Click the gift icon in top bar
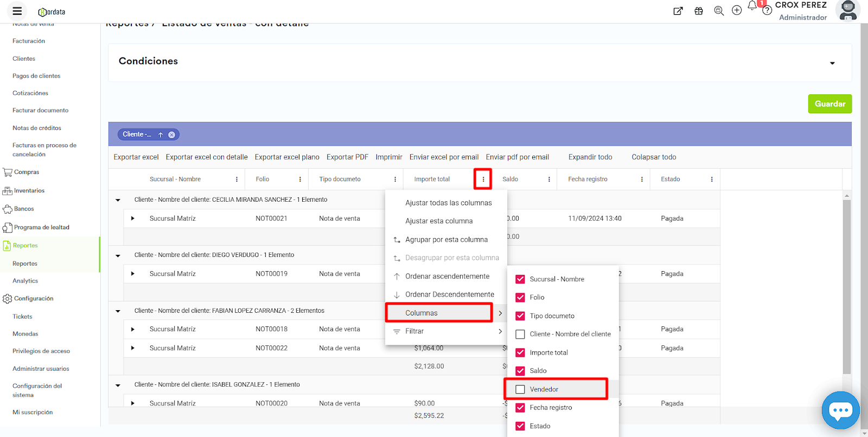868x437 pixels. pyautogui.click(x=699, y=11)
